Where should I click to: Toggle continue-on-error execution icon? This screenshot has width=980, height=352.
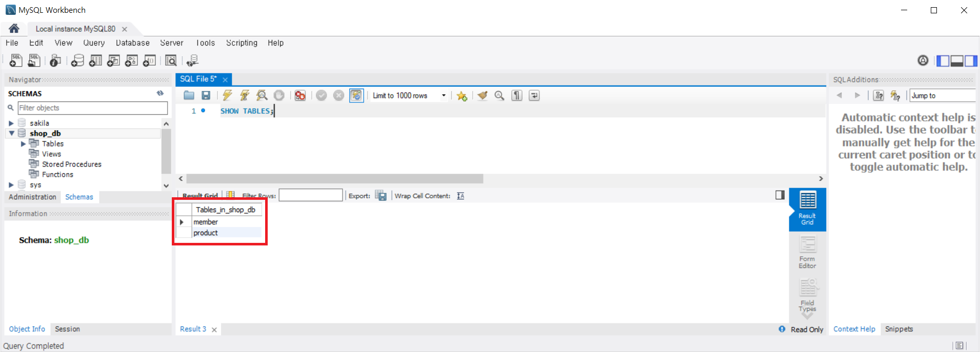tap(300, 95)
